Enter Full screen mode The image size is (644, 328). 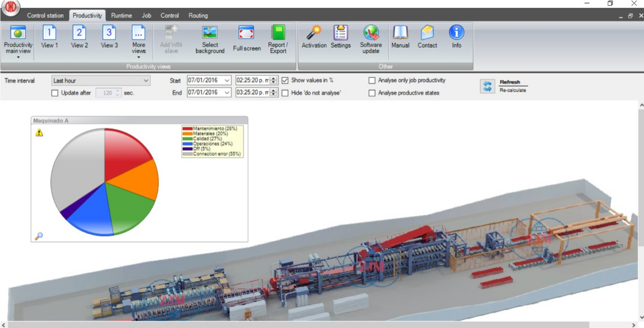[x=246, y=33]
